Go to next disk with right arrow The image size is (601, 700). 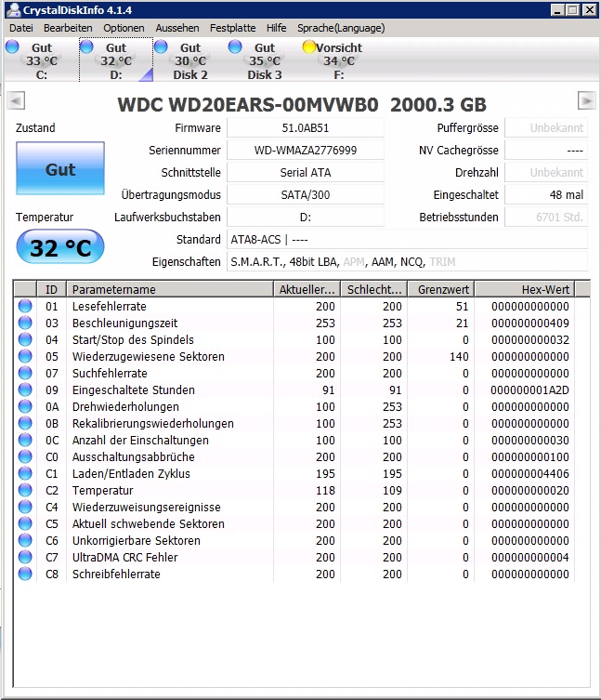(x=586, y=100)
